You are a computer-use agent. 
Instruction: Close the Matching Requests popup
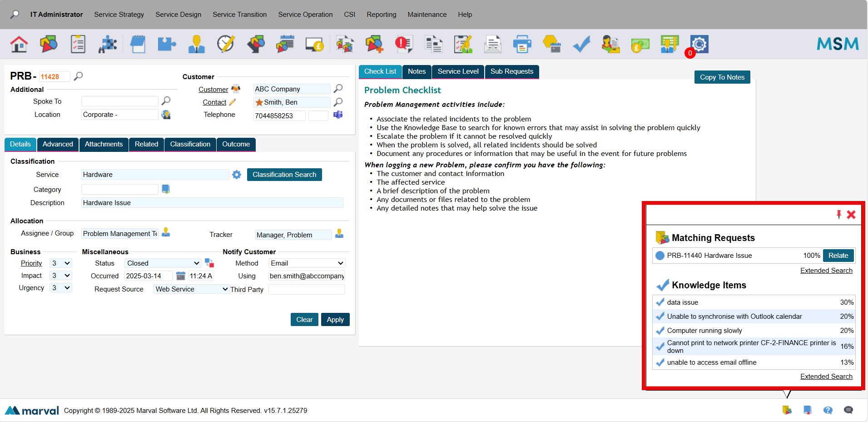[x=851, y=215]
